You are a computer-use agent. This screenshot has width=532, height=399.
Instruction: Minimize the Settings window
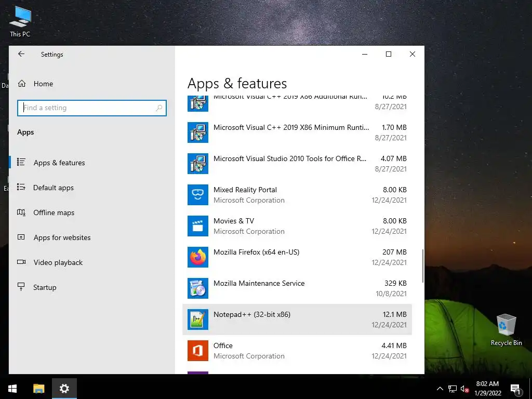point(365,54)
